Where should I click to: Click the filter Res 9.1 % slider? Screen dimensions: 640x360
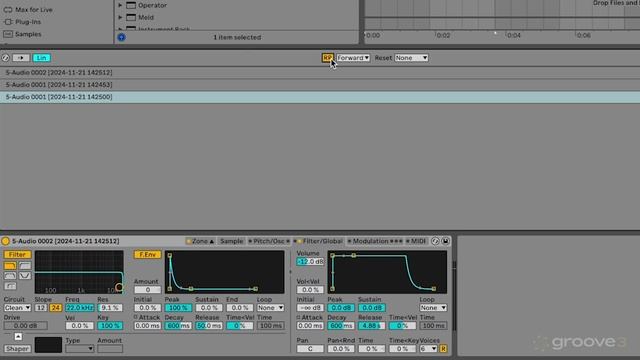(110, 308)
